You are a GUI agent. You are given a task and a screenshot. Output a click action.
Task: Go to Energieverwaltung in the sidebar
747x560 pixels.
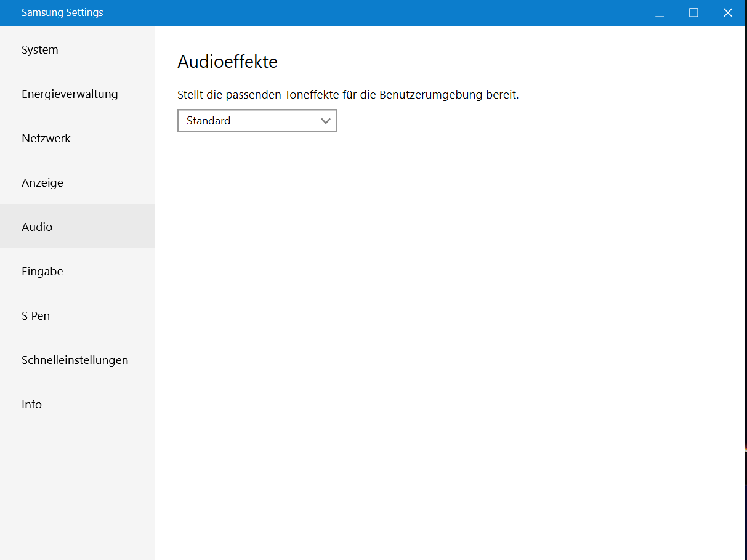click(x=70, y=94)
